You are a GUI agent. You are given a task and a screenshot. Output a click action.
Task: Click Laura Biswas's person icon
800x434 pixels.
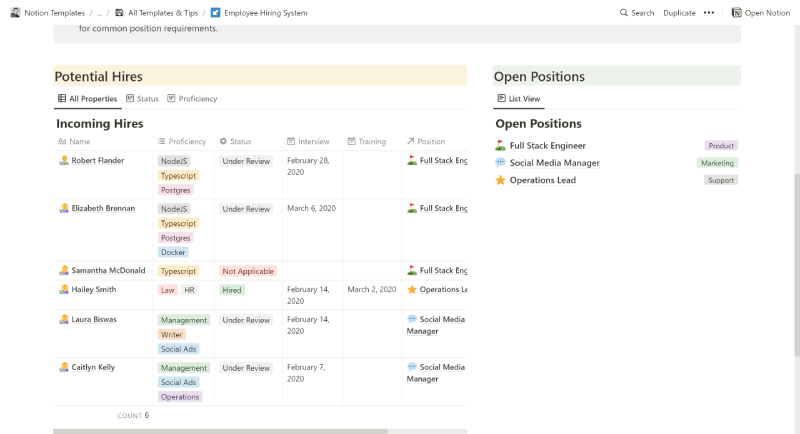pyautogui.click(x=64, y=319)
